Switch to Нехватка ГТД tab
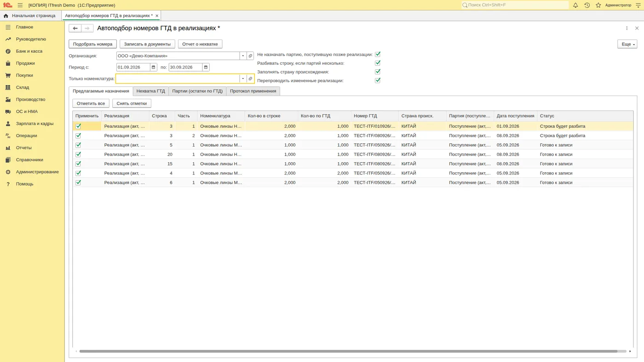644x362 pixels. (150, 91)
